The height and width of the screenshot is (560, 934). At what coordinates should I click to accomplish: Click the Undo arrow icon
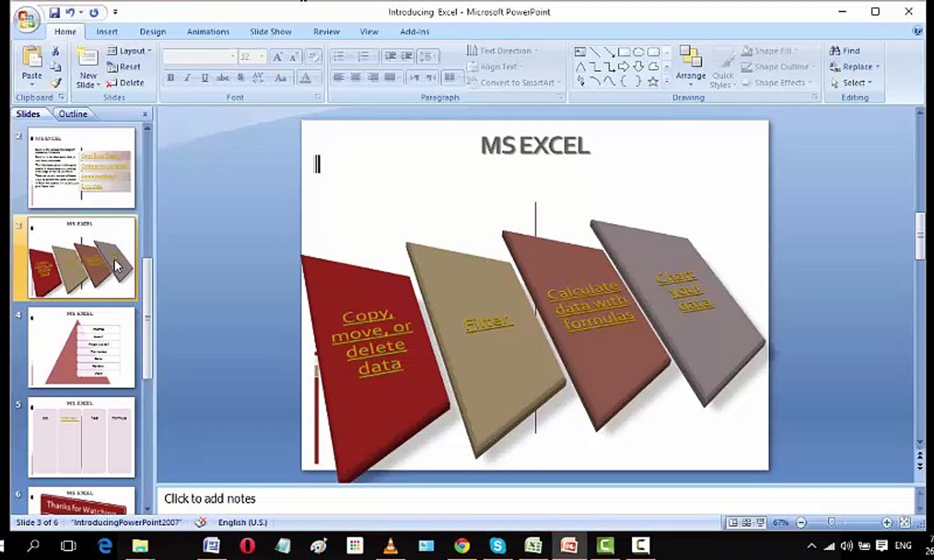tap(70, 12)
